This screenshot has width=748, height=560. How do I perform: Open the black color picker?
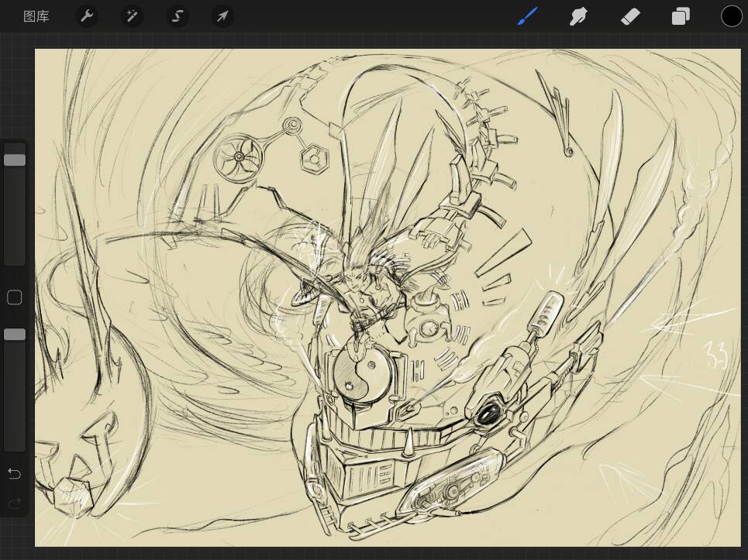pyautogui.click(x=731, y=17)
